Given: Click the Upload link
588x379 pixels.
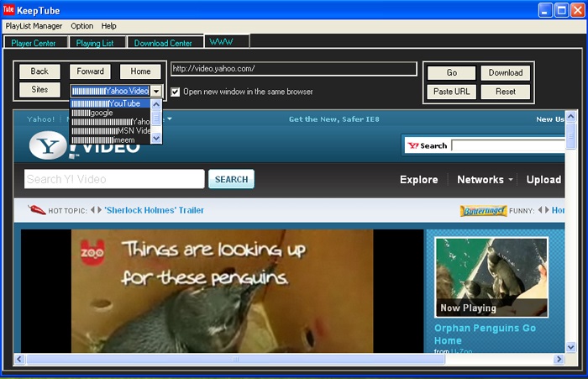Looking at the screenshot, I should [543, 180].
